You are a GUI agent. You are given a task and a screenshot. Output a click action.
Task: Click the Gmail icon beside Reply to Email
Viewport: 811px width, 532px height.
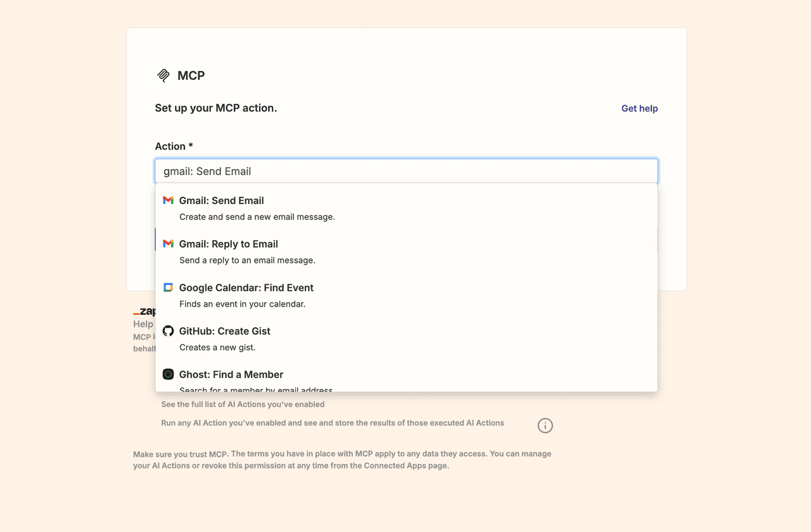coord(168,244)
